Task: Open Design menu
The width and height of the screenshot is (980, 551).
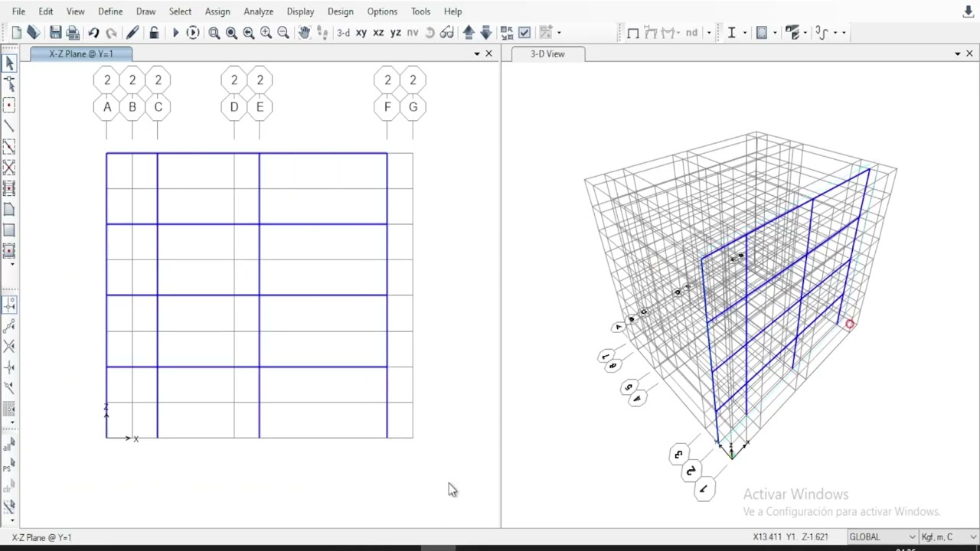Action: [x=340, y=11]
